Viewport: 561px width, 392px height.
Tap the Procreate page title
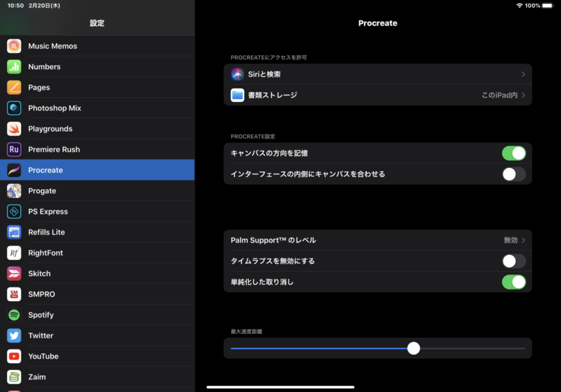[378, 24]
